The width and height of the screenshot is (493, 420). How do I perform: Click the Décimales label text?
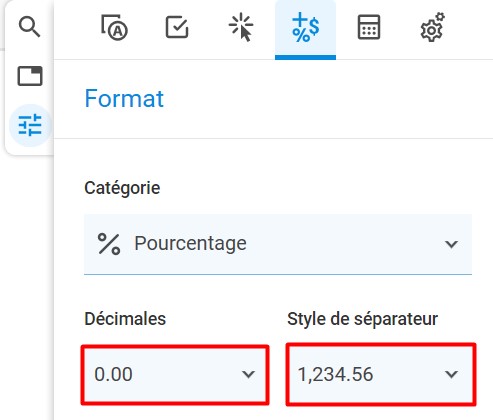click(x=125, y=319)
